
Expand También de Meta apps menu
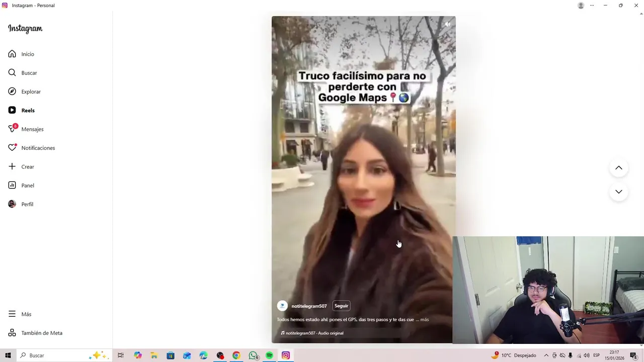(35, 333)
